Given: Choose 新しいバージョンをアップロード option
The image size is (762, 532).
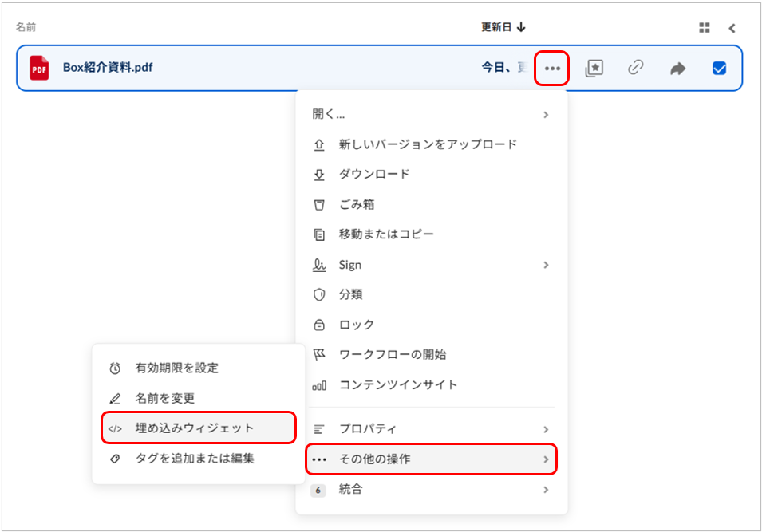Looking at the screenshot, I should [428, 144].
